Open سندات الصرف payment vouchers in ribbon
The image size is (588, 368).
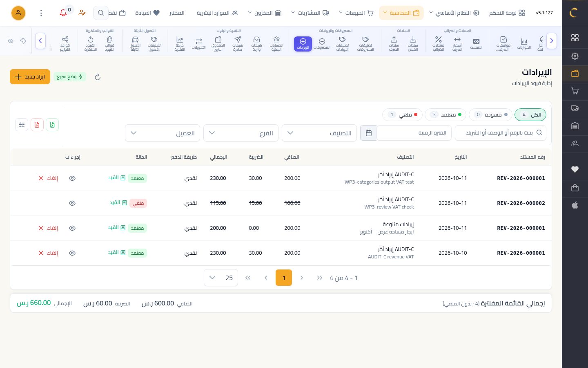(x=394, y=43)
